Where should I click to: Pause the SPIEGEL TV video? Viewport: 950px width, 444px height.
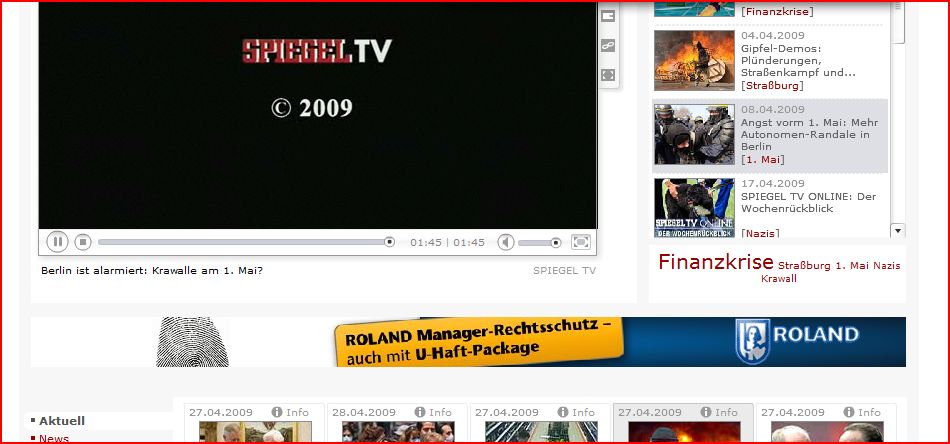tap(57, 242)
